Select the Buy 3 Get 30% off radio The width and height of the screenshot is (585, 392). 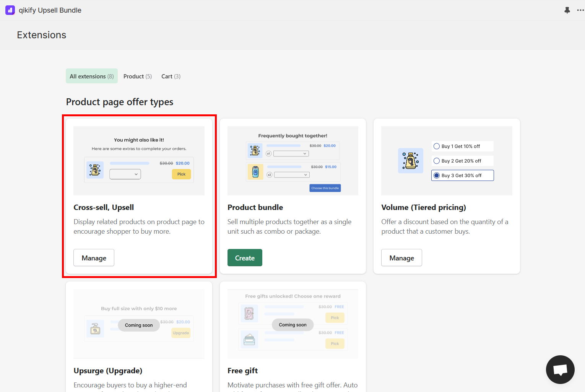click(436, 176)
